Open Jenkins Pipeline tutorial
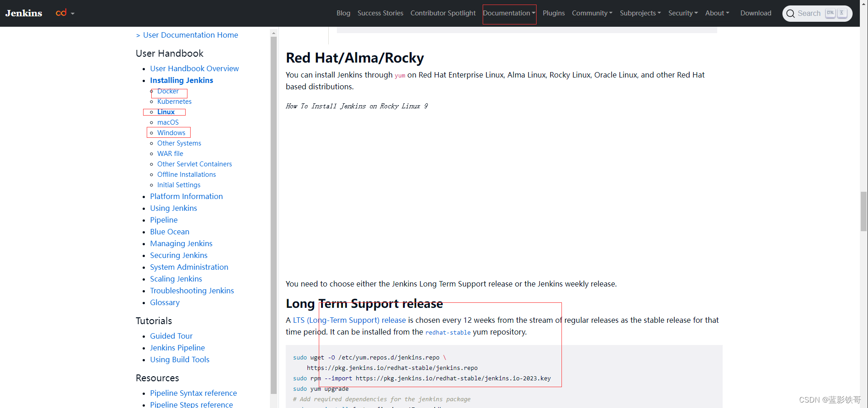Screen dimensions: 868x408 (177, 348)
